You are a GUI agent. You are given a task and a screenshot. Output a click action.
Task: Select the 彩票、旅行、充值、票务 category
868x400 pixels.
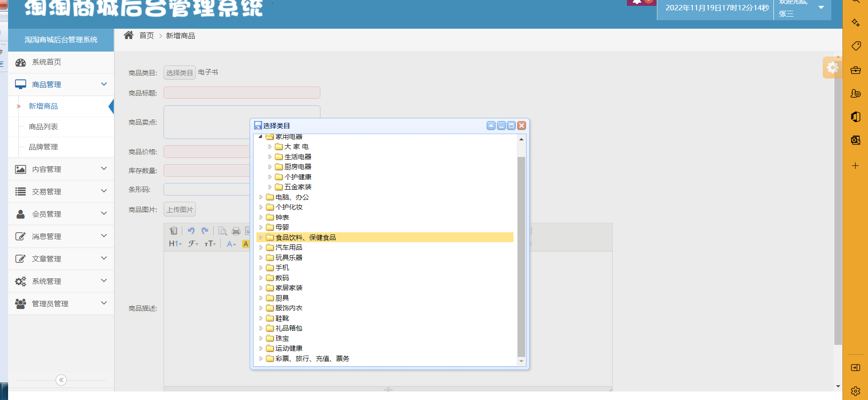312,359
